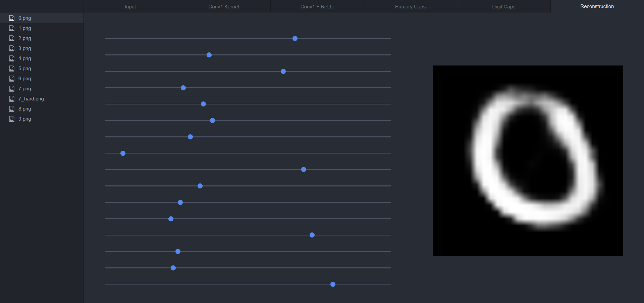The image size is (644, 303).
Task: Select the 3.png file entry
Action: click(x=24, y=48)
